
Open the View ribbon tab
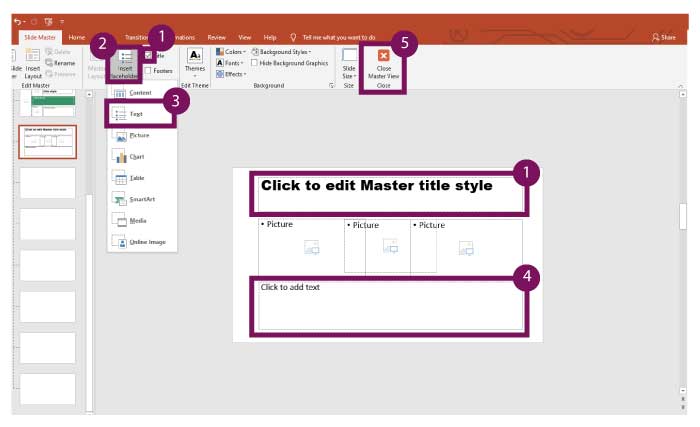[245, 38]
